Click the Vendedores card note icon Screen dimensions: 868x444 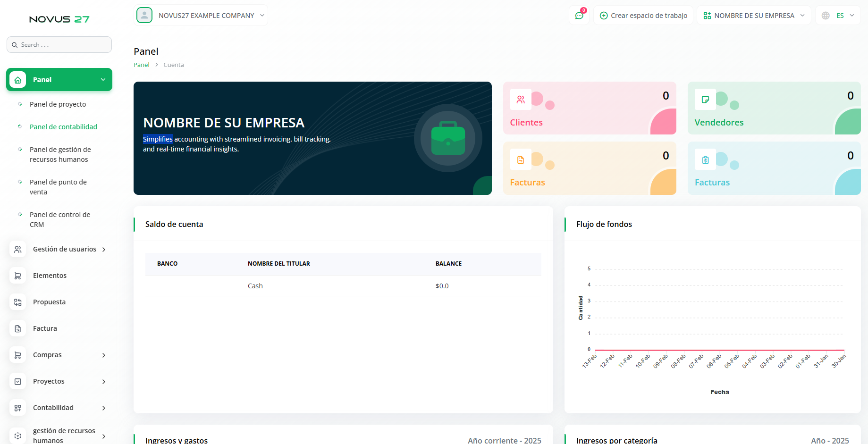[x=705, y=100]
